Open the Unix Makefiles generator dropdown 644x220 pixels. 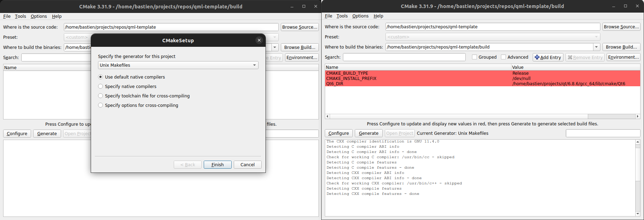(x=255, y=65)
